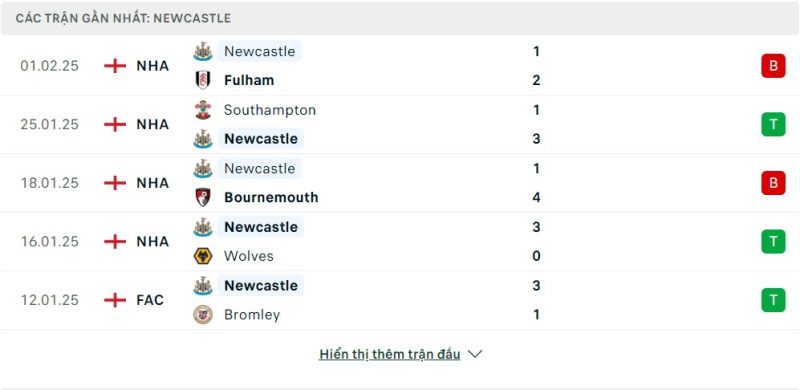Open the Fulham team name link
The image size is (800, 390).
pos(249,80)
